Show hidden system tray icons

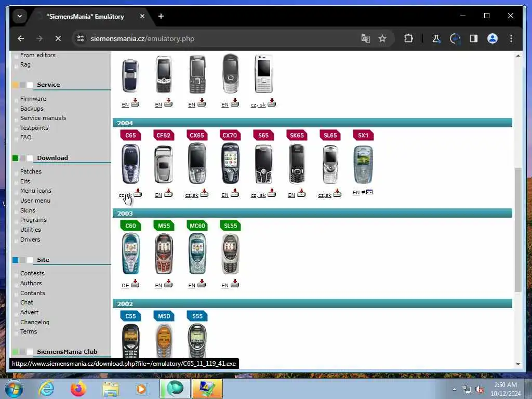(454, 389)
